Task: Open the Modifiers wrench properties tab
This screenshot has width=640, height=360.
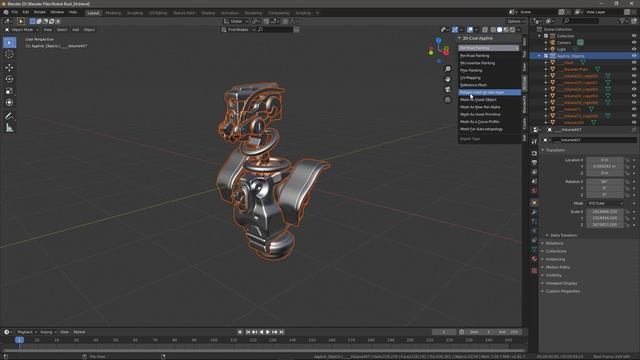Action: coord(534,212)
